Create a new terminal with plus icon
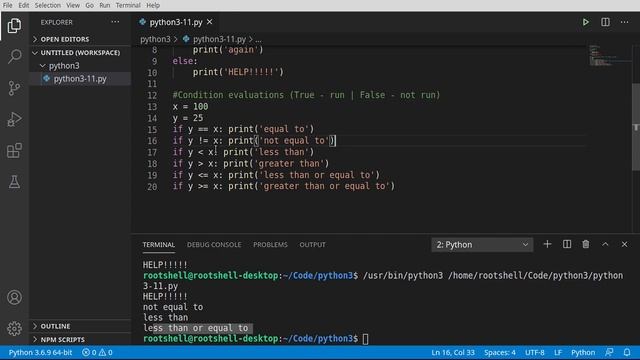The height and width of the screenshot is (360, 640). pyautogui.click(x=547, y=244)
